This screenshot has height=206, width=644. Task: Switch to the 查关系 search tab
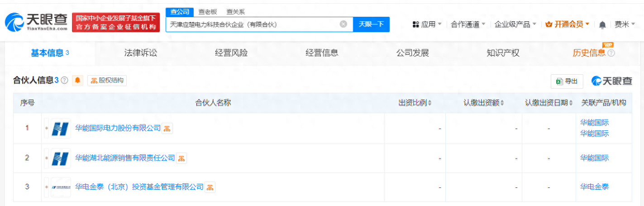[x=236, y=12]
